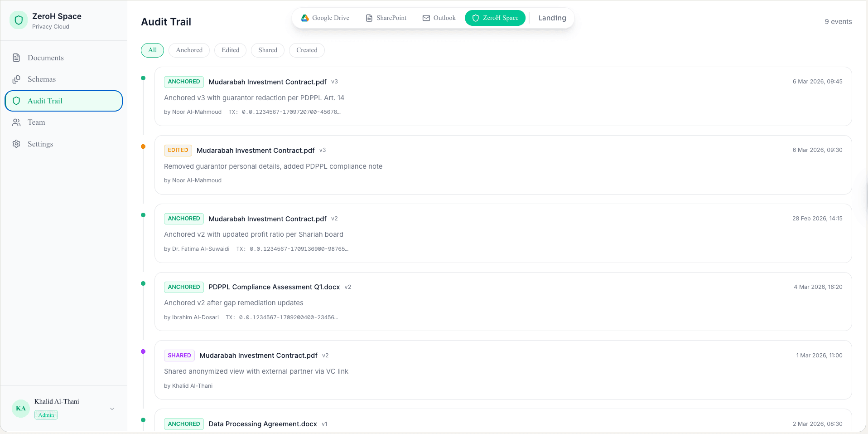Click the KA avatar circle
This screenshot has width=868, height=434.
[x=20, y=408]
